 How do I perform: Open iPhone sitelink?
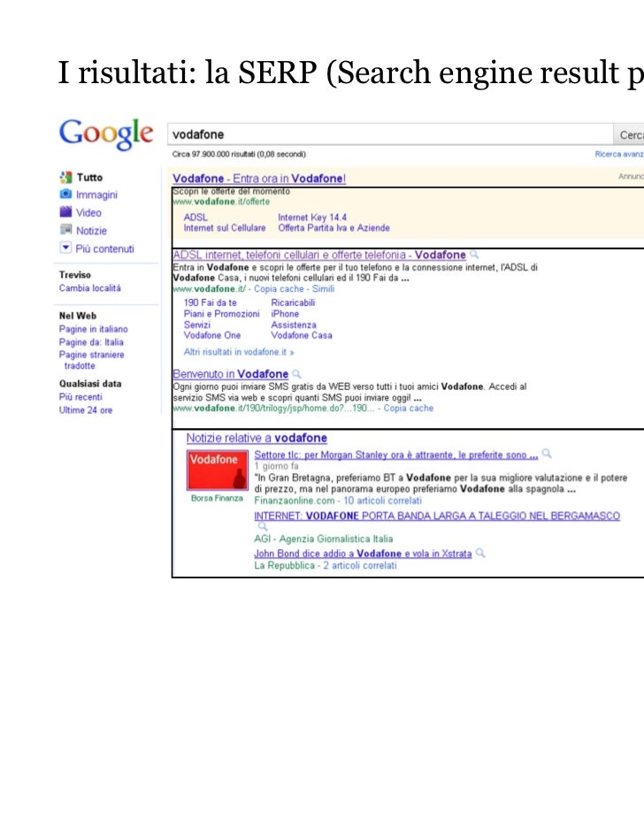coord(285,314)
